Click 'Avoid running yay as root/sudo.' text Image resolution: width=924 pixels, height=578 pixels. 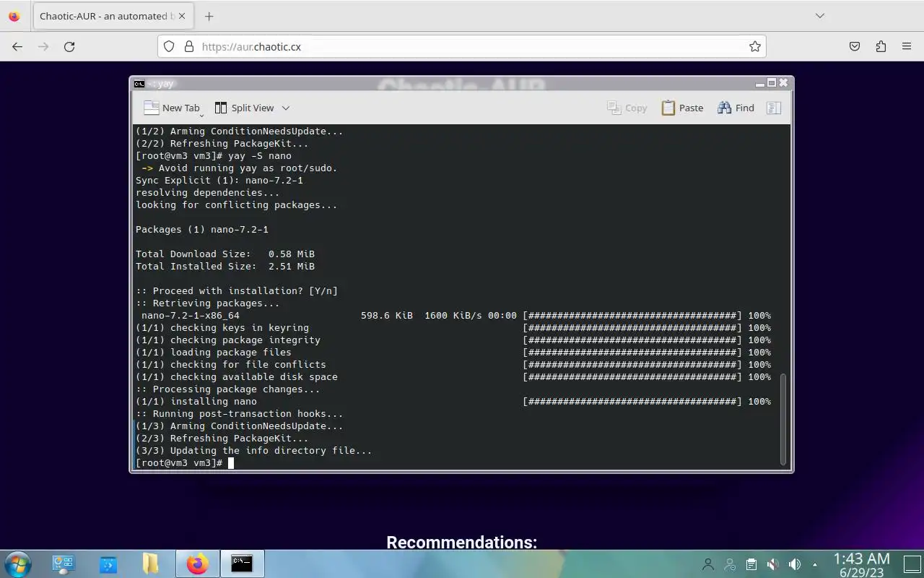click(x=248, y=168)
